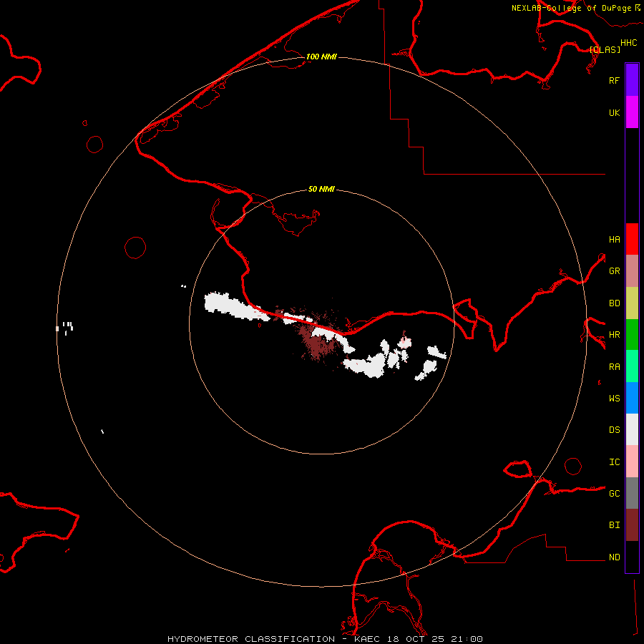
Task: Click the [CLAS] units label
Action: tap(605, 49)
